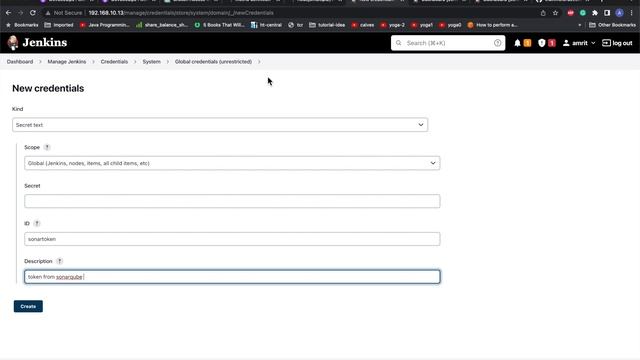Open the share_balance_sh bookmark
This screenshot has width=640, height=360.
coord(162,25)
